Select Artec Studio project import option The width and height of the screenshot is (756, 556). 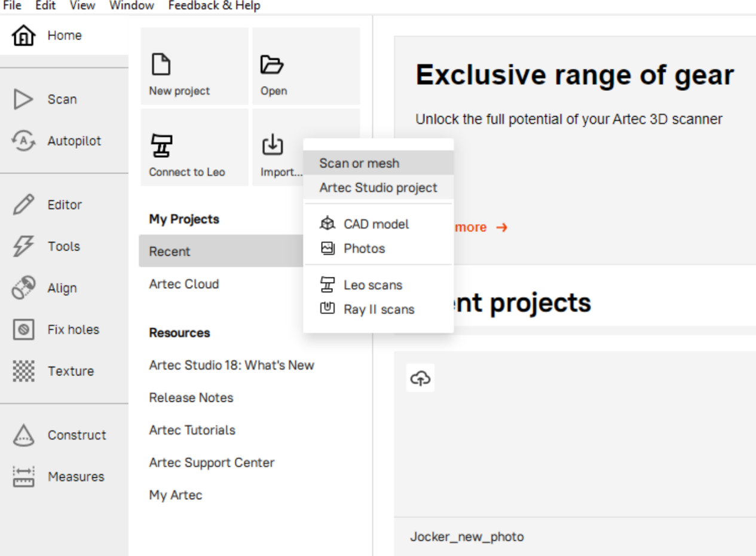(x=378, y=188)
